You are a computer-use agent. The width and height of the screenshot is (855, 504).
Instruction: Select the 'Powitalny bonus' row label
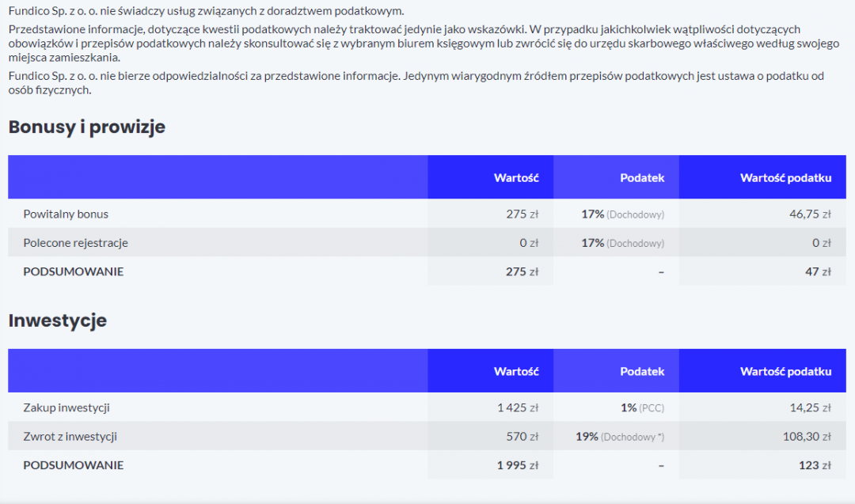pos(66,214)
